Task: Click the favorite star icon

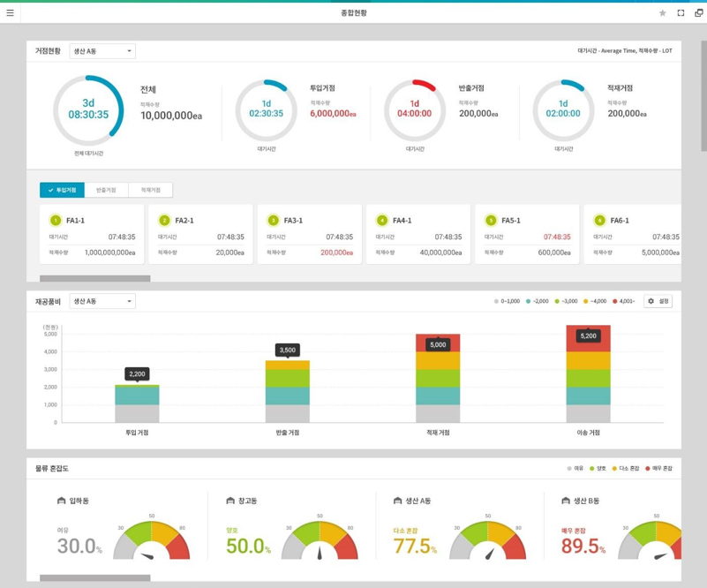Action: [663, 13]
